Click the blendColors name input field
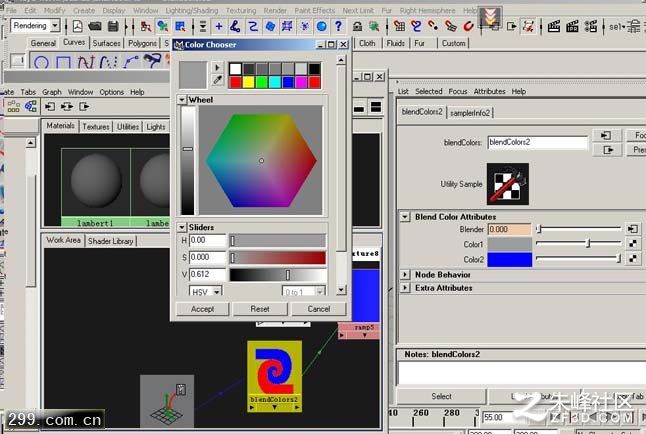 [538, 143]
